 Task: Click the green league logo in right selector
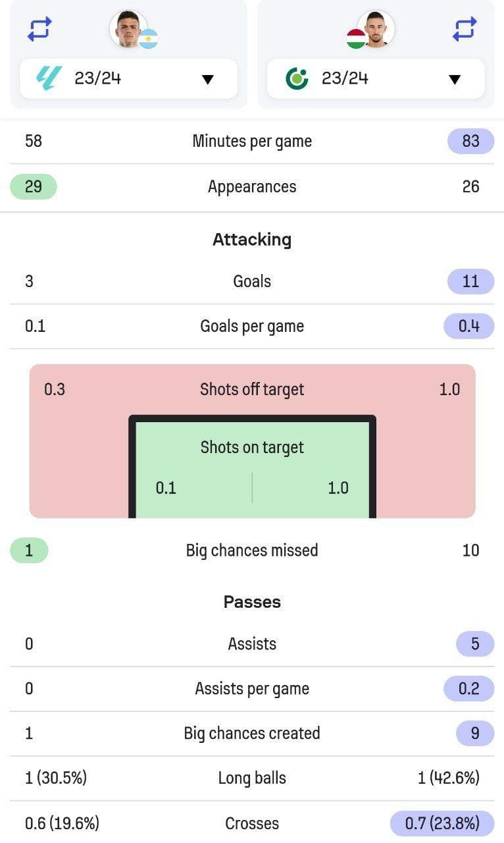[x=297, y=79]
